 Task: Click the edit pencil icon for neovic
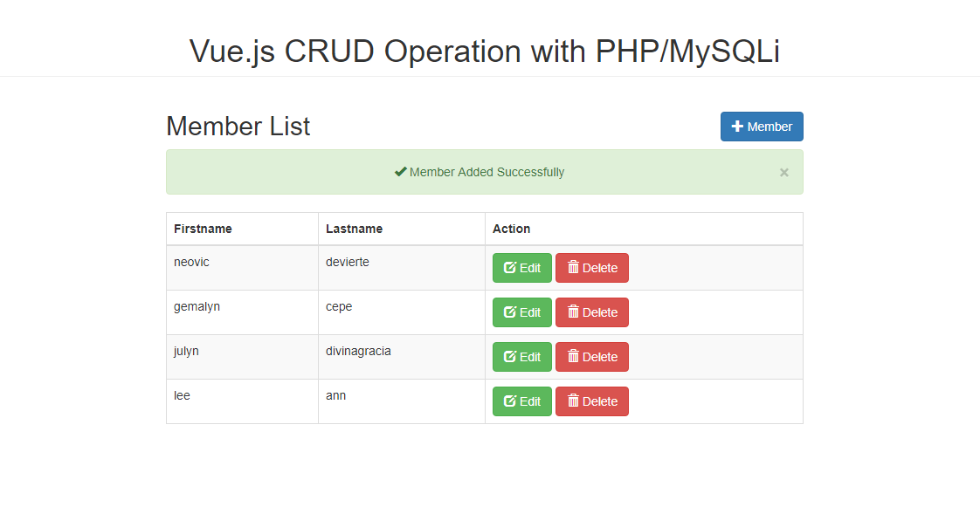tap(510, 267)
